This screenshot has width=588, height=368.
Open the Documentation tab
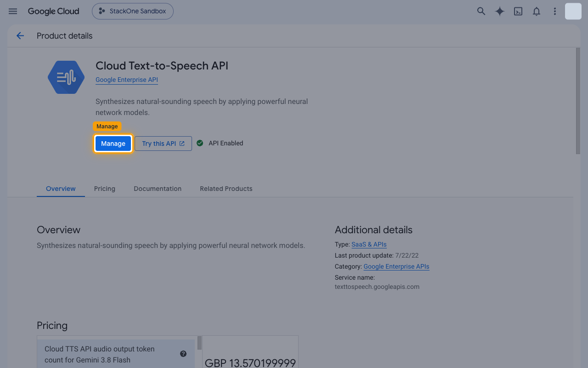coord(158,189)
